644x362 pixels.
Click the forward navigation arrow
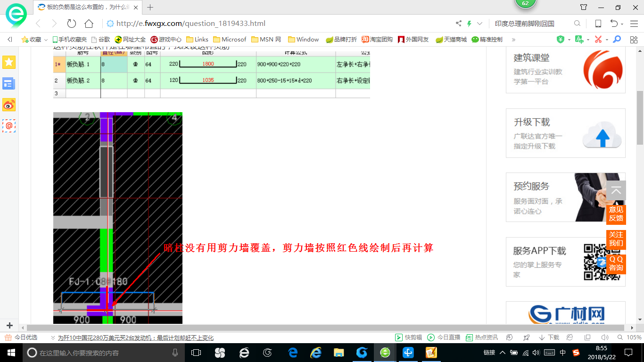coord(54,24)
